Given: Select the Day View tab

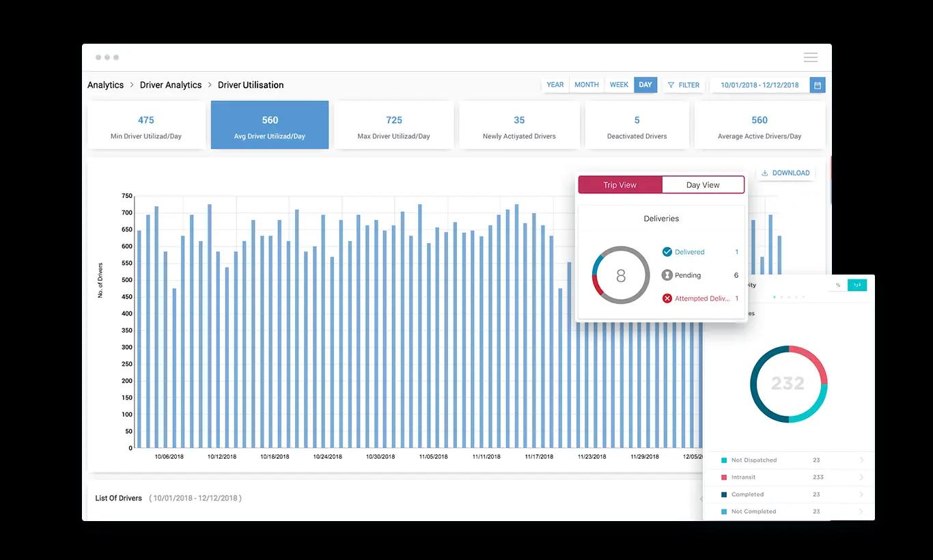Looking at the screenshot, I should 703,185.
